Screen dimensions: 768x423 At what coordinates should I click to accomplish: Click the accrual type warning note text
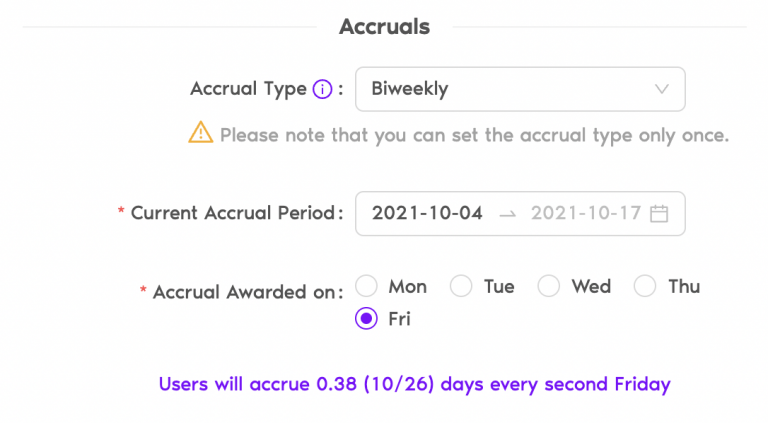click(x=474, y=135)
